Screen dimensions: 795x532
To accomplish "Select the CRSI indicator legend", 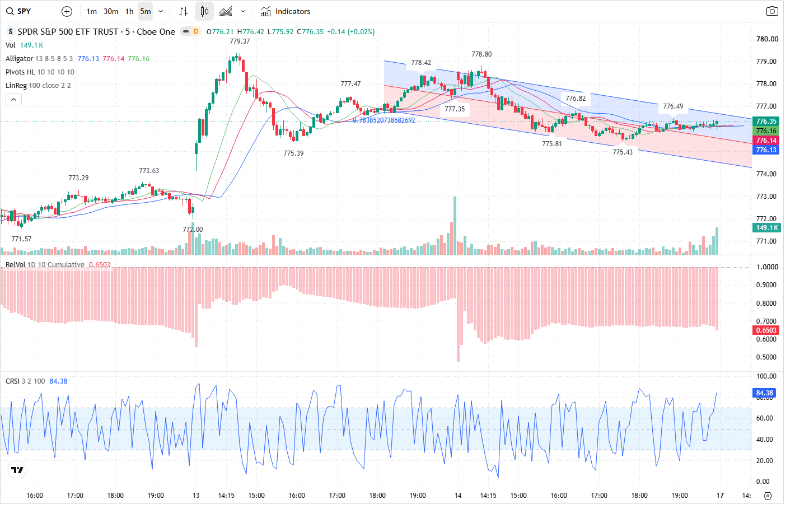I will pos(12,381).
